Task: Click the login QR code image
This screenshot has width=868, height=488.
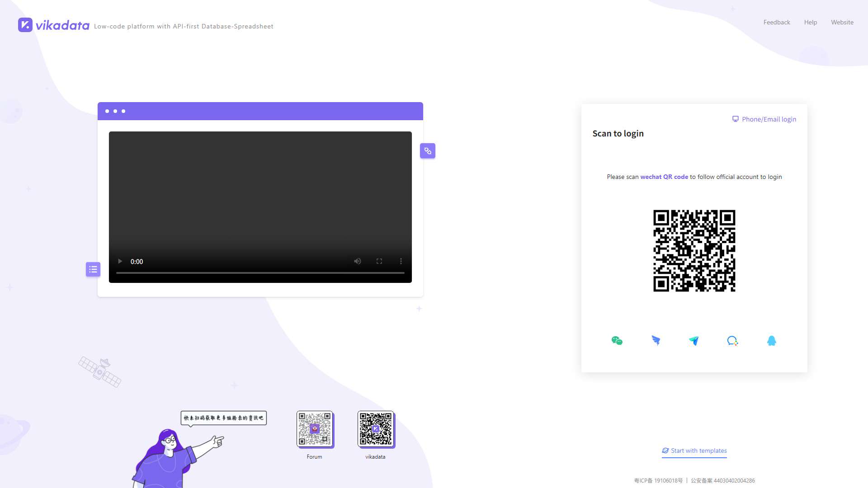Action: tap(694, 251)
